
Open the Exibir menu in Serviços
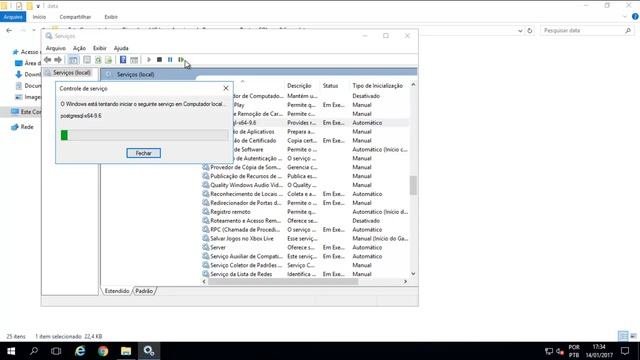[100, 48]
